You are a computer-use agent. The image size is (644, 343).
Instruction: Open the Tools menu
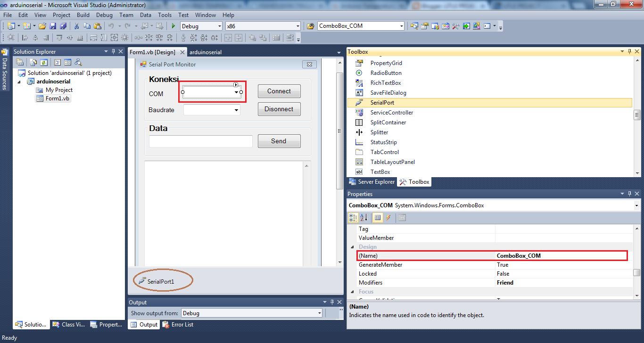coord(165,15)
